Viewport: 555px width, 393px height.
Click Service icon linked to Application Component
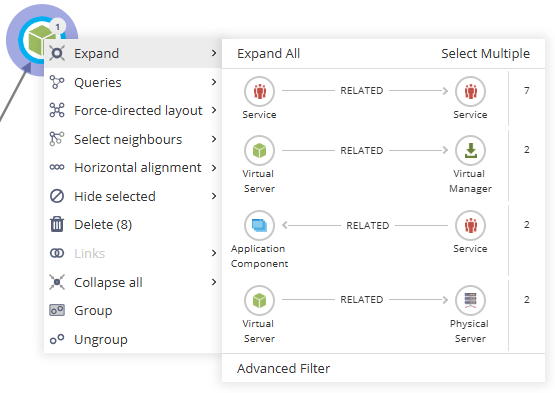point(470,226)
